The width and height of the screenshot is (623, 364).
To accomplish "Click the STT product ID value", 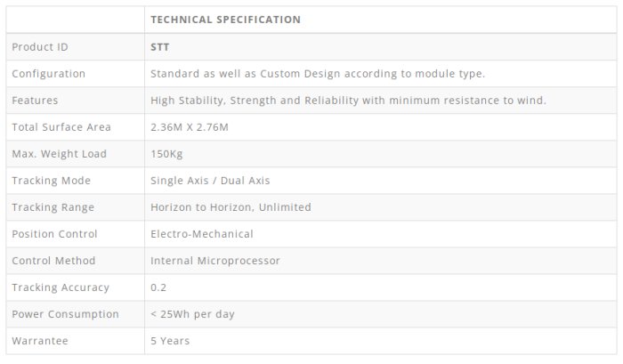I will coord(160,47).
